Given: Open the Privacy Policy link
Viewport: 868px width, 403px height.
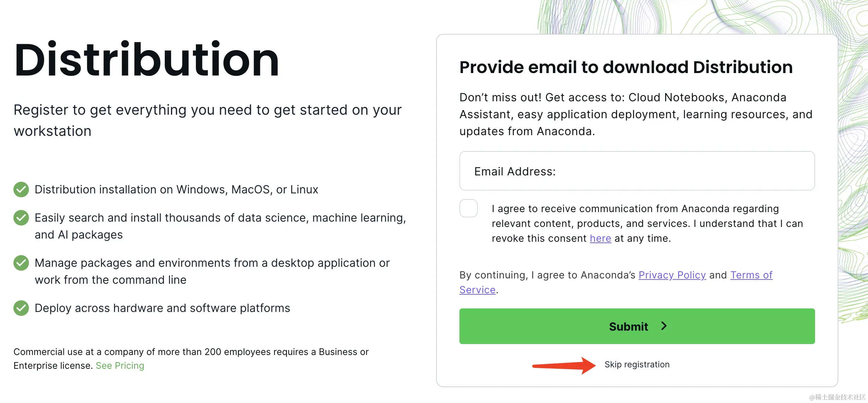Looking at the screenshot, I should pyautogui.click(x=672, y=275).
